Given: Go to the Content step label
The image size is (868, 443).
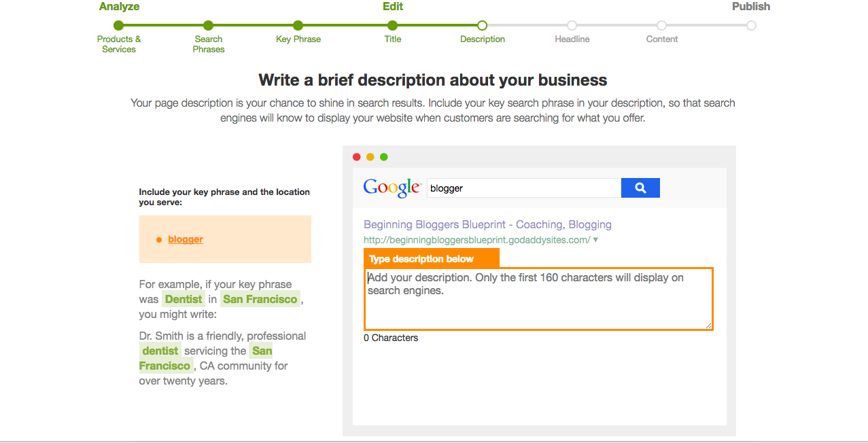Looking at the screenshot, I should (662, 39).
